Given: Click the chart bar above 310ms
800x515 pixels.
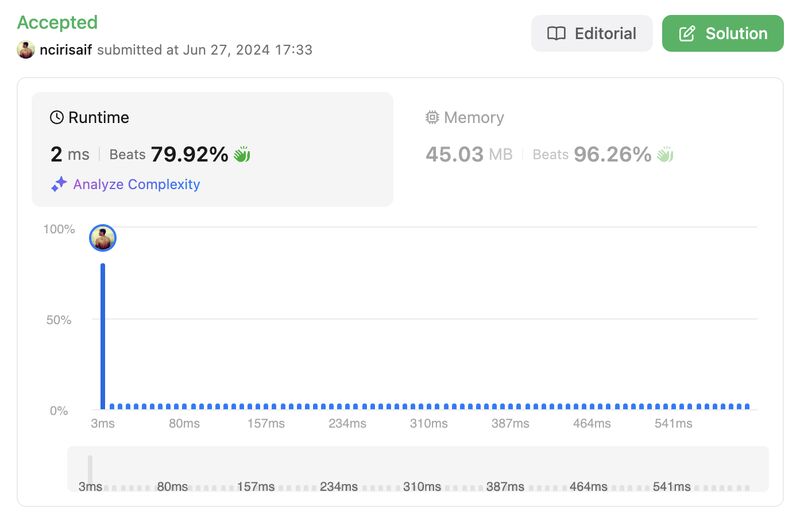Looking at the screenshot, I should coord(429,407).
